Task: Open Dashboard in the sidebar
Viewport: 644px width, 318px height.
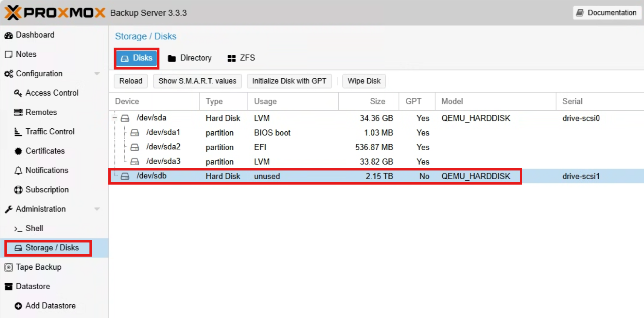Action: click(35, 35)
